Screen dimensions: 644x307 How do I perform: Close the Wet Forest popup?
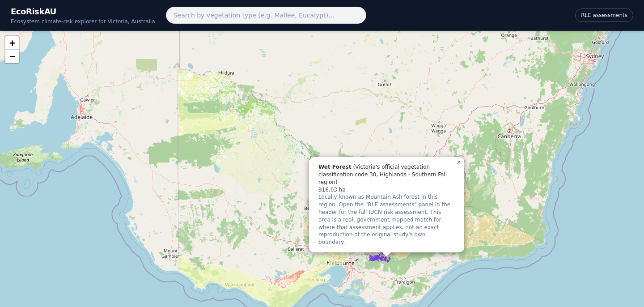pyautogui.click(x=458, y=162)
